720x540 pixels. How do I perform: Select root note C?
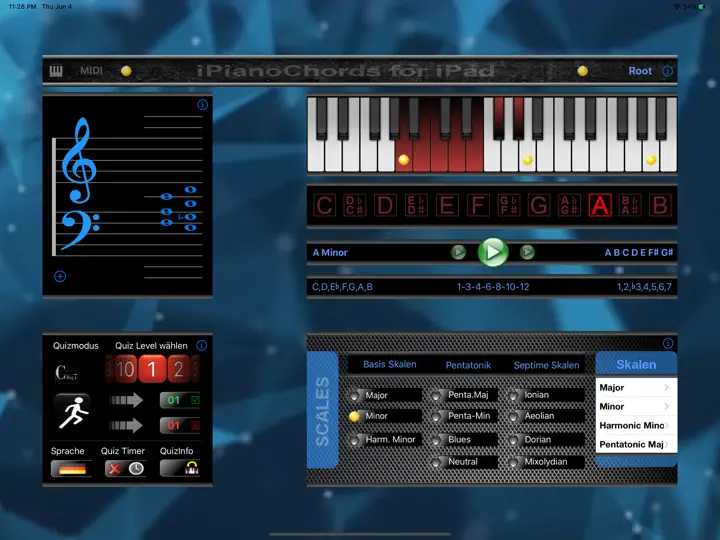click(x=324, y=205)
